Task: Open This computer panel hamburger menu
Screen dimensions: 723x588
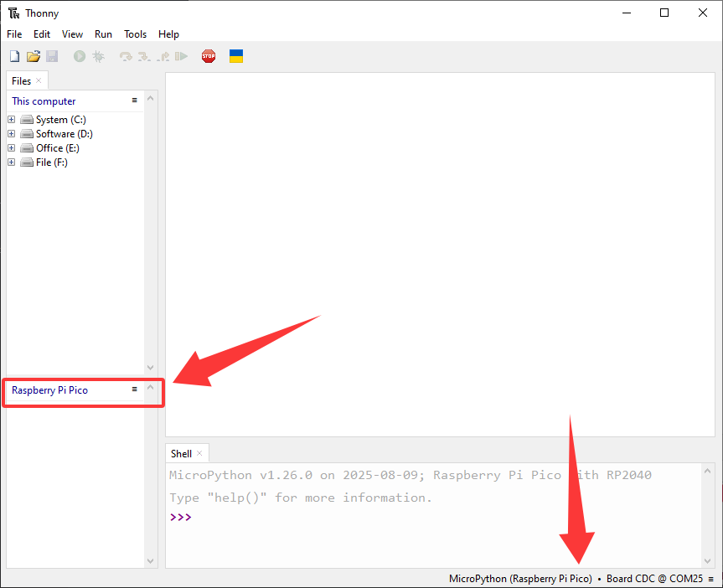Action: (135, 100)
